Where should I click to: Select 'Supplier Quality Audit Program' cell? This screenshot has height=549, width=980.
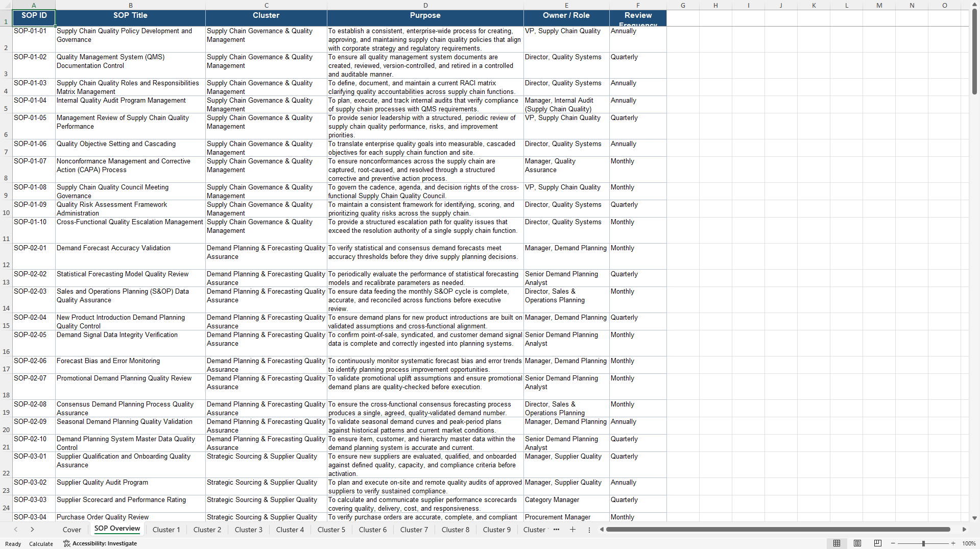pyautogui.click(x=130, y=487)
